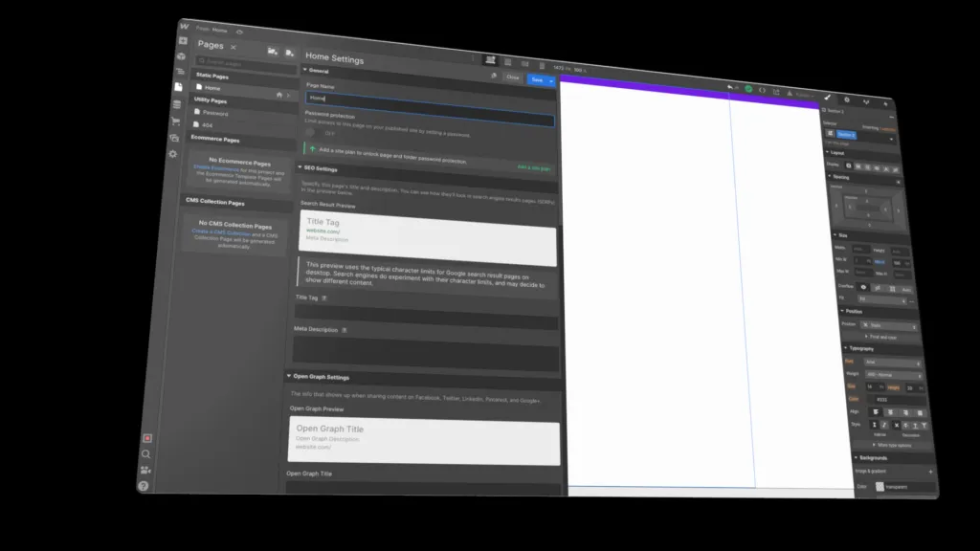980x551 pixels.
Task: Open the Font dropdown showing Arial
Action: click(893, 363)
